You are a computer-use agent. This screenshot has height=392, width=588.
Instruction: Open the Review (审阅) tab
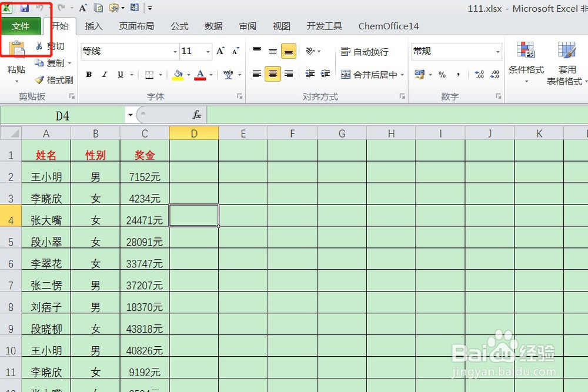pos(248,26)
